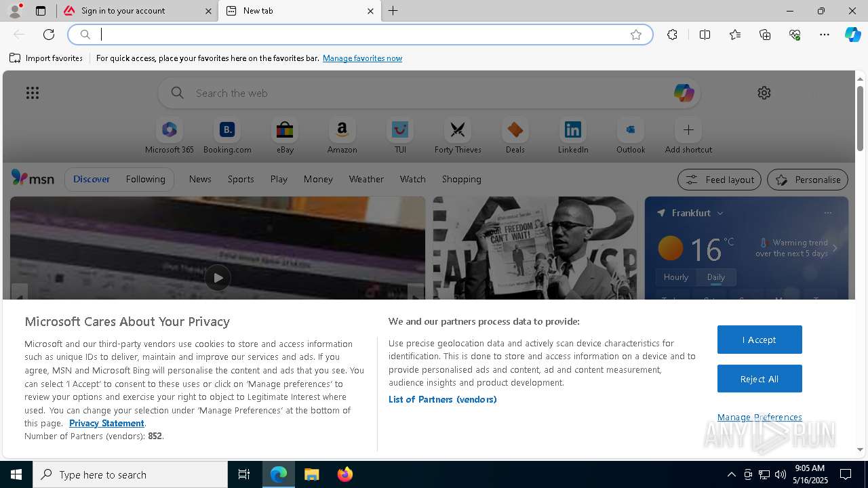
Task: Open the Sports menu item
Action: [x=241, y=179]
